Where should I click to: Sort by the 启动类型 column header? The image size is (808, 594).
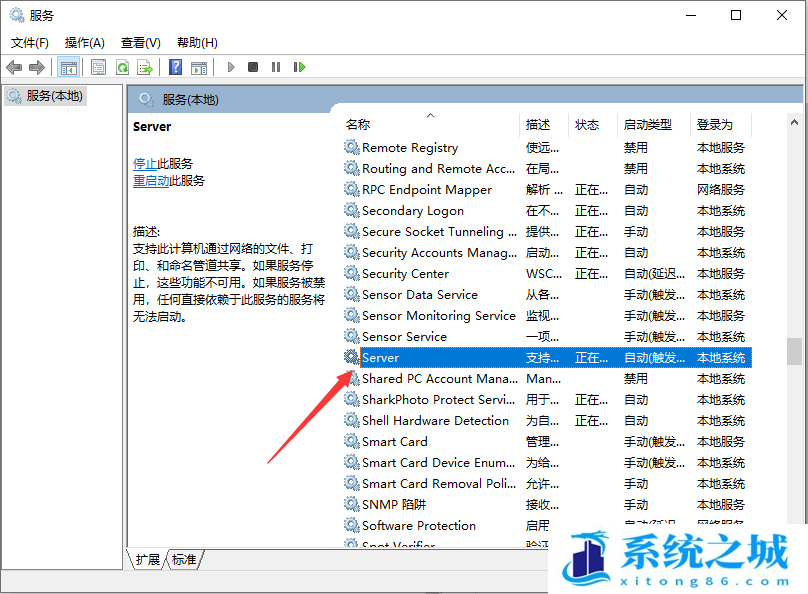click(x=653, y=124)
